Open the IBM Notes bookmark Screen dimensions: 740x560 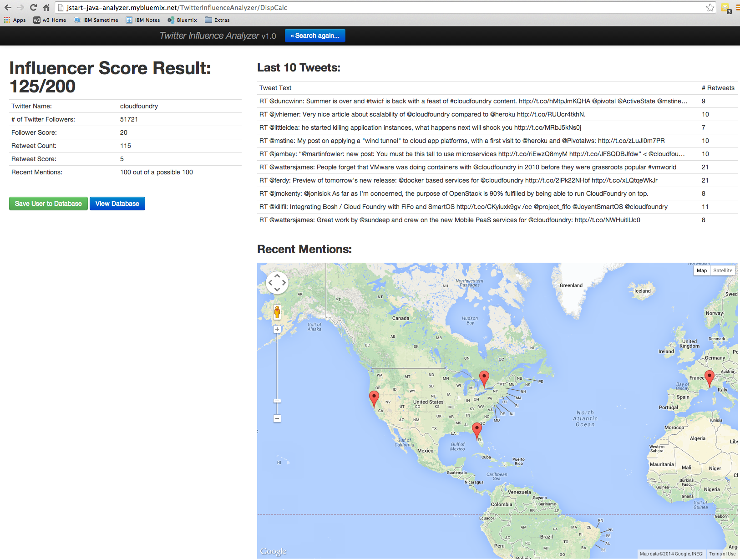(143, 20)
